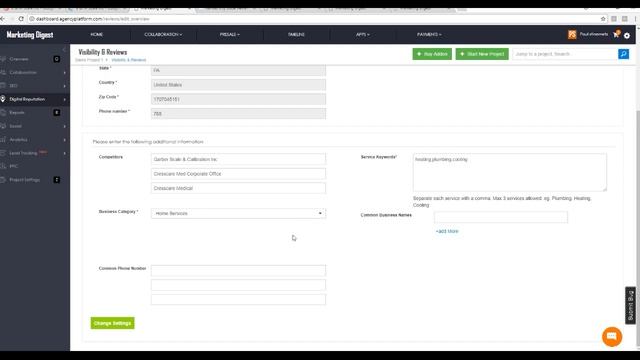Open the Apps top menu
Image resolution: width=640 pixels, height=360 pixels.
pos(362,35)
